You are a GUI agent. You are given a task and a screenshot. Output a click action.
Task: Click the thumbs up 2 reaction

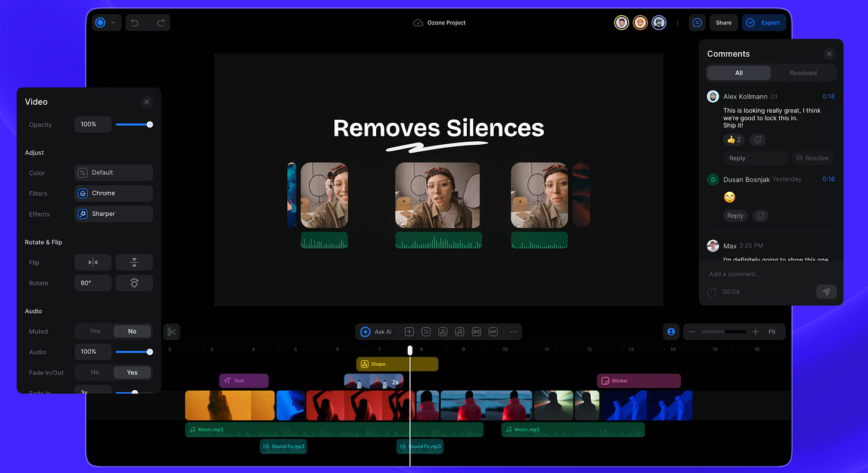733,140
